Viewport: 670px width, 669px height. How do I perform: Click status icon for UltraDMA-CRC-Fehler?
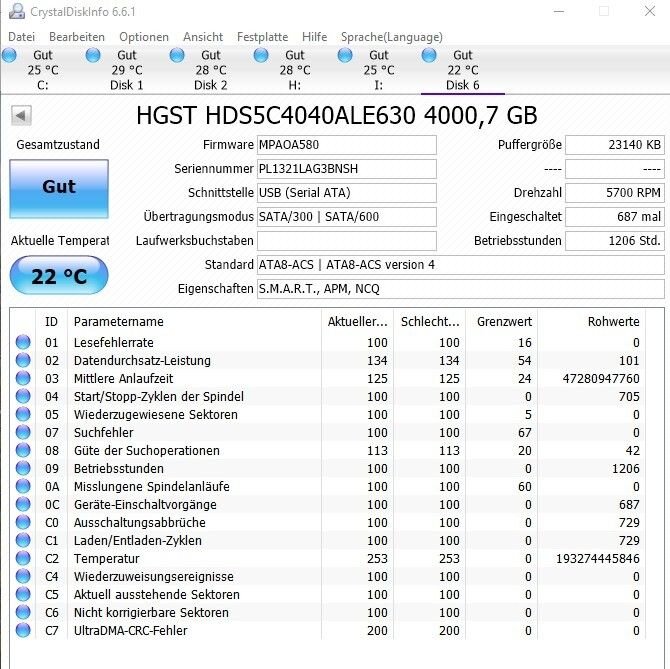[23, 630]
